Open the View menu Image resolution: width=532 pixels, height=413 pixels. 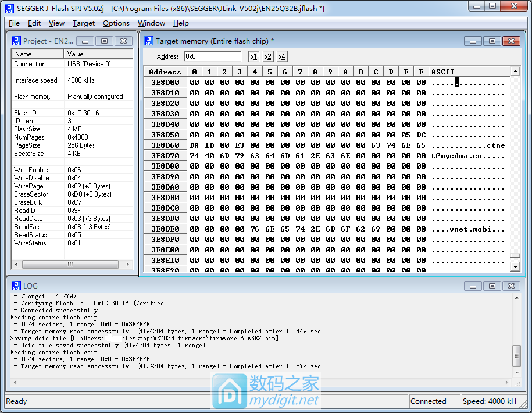click(x=56, y=23)
